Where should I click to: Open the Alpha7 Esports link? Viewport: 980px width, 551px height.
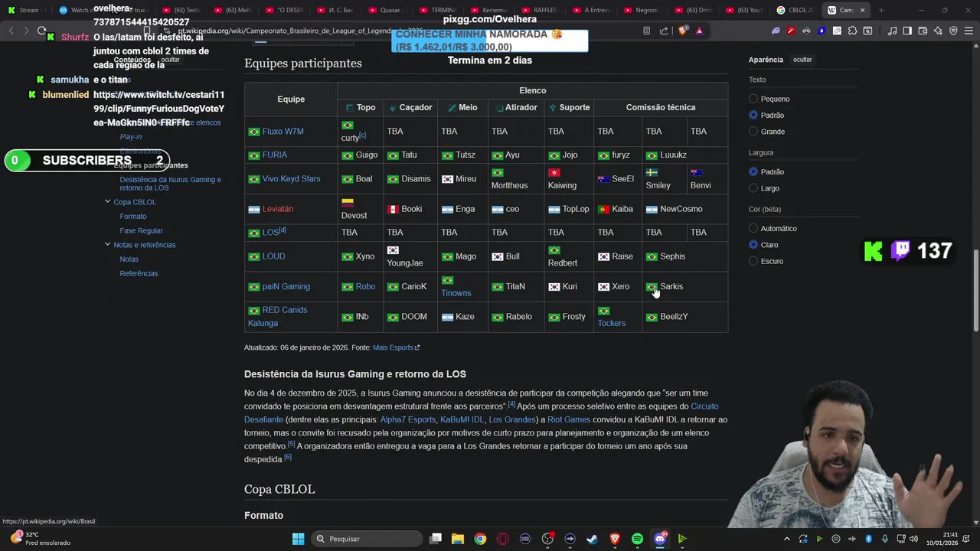(407, 419)
